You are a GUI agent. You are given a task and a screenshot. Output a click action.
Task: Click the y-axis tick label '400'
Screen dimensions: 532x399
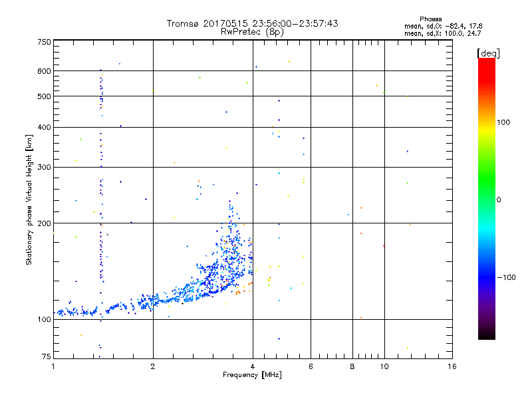tap(45, 128)
